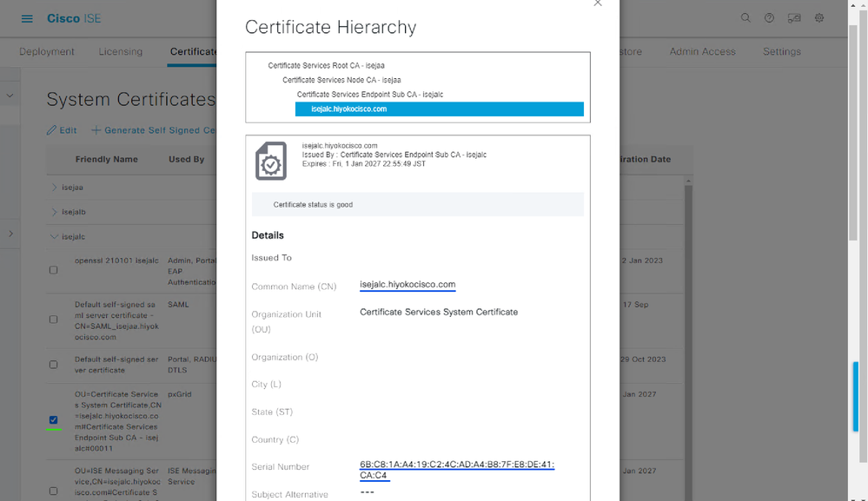Click the plus icon beside Generate Self Signed
The width and height of the screenshot is (868, 501).
(x=96, y=130)
